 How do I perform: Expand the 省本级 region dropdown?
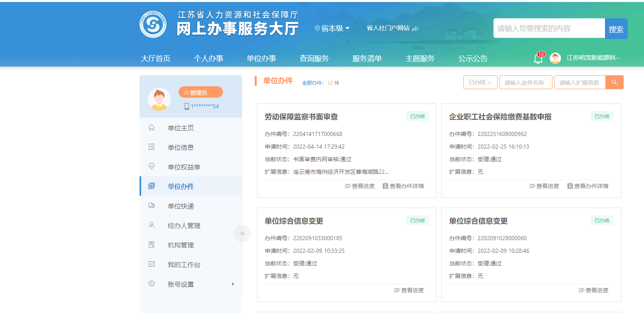point(332,28)
